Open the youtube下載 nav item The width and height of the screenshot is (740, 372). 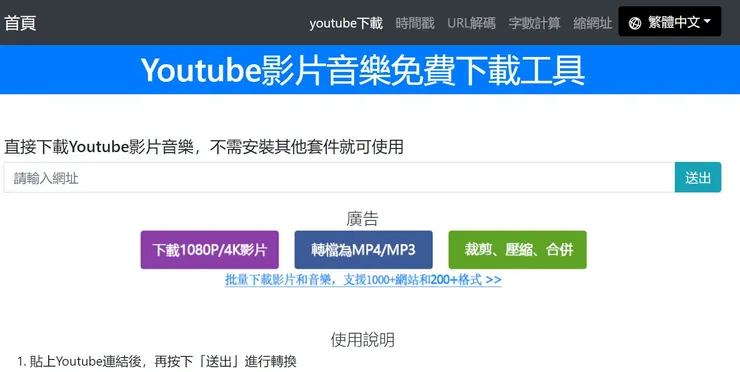pos(346,23)
